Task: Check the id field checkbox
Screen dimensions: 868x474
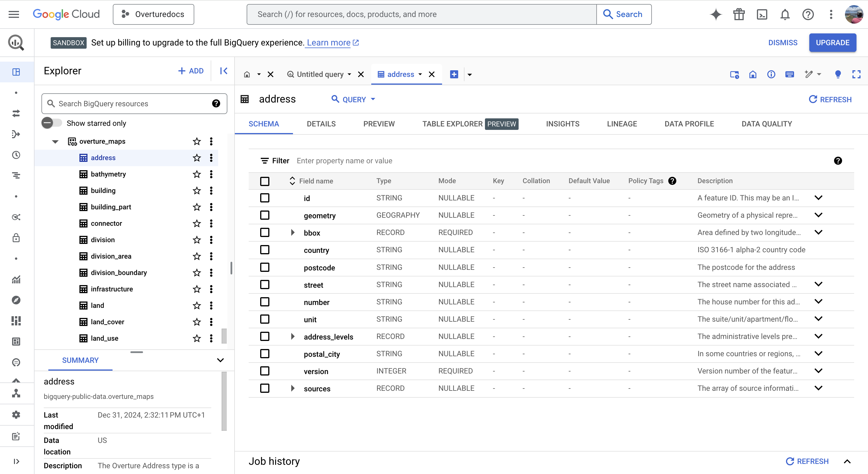Action: (265, 198)
